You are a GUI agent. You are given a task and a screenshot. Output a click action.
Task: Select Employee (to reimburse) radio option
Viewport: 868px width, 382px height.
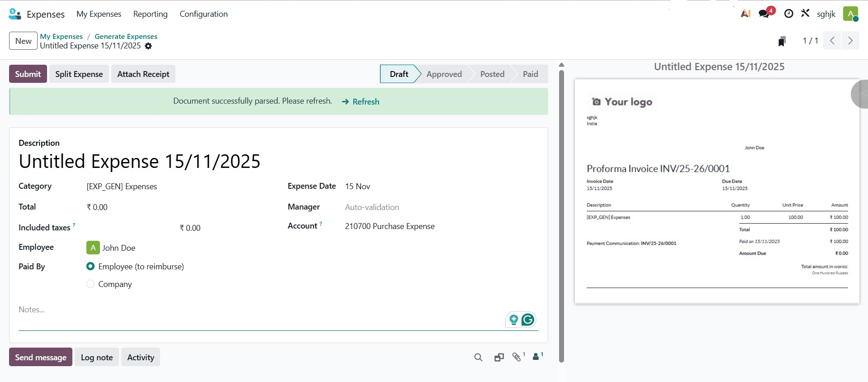90,267
